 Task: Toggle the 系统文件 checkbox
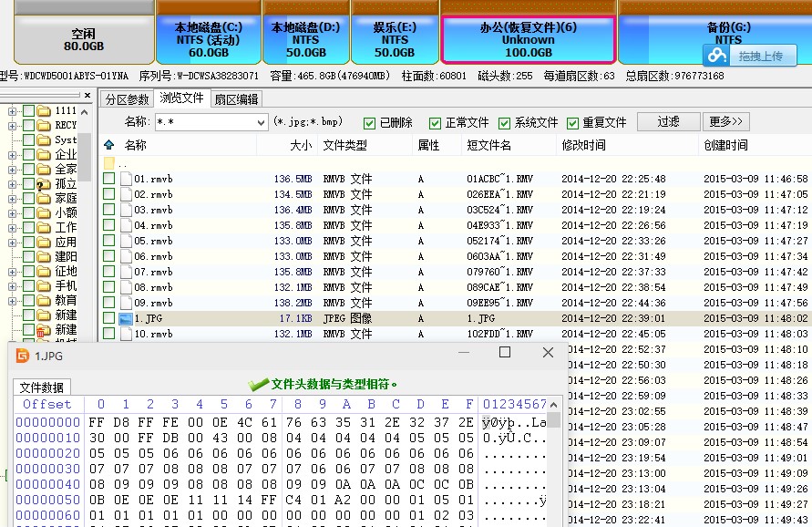click(504, 123)
